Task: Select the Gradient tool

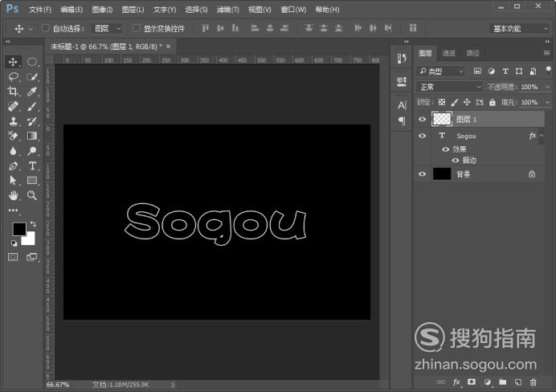Action: (x=32, y=136)
